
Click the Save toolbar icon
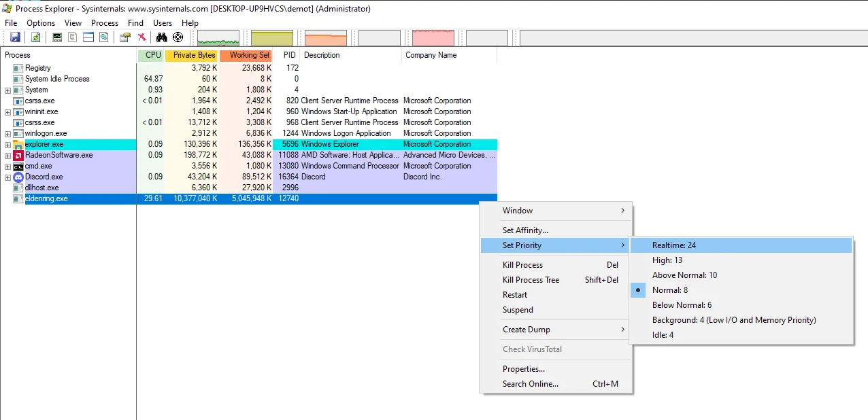(15, 37)
